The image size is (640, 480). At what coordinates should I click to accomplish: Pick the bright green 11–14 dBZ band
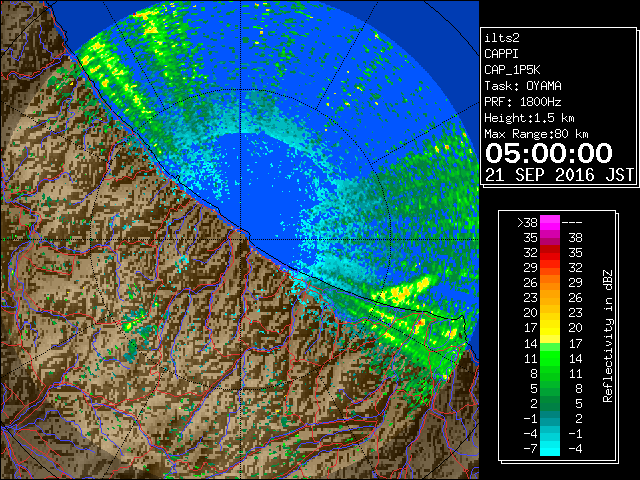coord(550,358)
